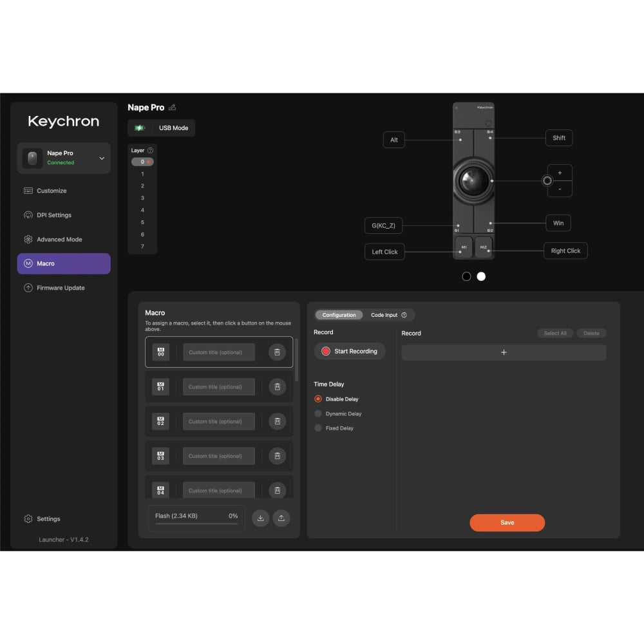
Task: Click the battery charging status icon
Action: pyautogui.click(x=140, y=128)
